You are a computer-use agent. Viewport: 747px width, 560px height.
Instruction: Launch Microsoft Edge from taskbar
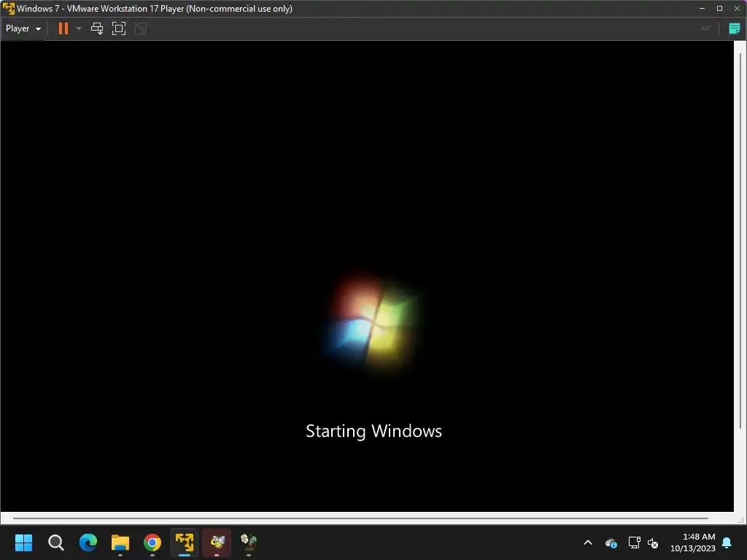point(88,542)
